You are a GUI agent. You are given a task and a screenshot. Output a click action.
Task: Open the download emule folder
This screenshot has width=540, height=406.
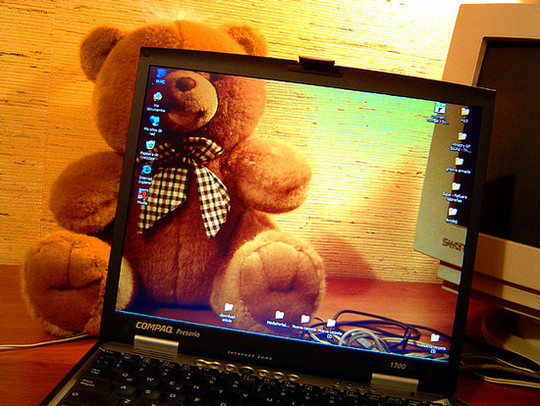pos(228,312)
